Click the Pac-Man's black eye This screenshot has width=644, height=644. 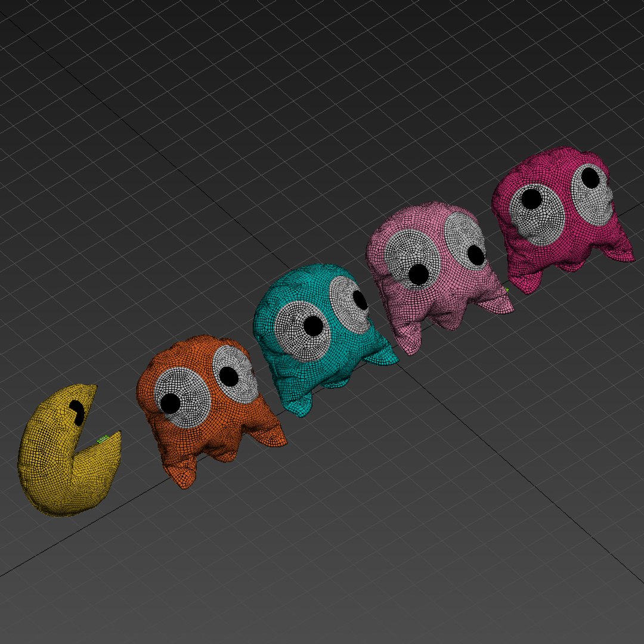77,413
